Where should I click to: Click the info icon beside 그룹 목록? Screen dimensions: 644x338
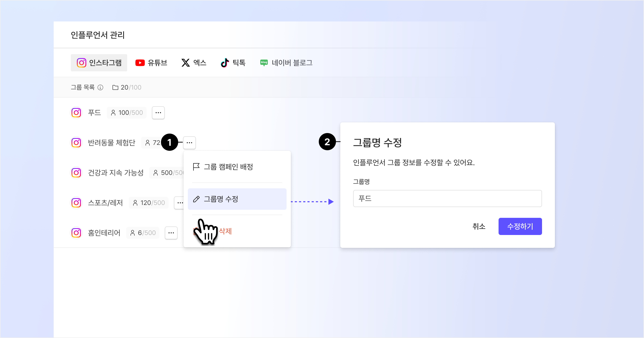[x=100, y=87]
